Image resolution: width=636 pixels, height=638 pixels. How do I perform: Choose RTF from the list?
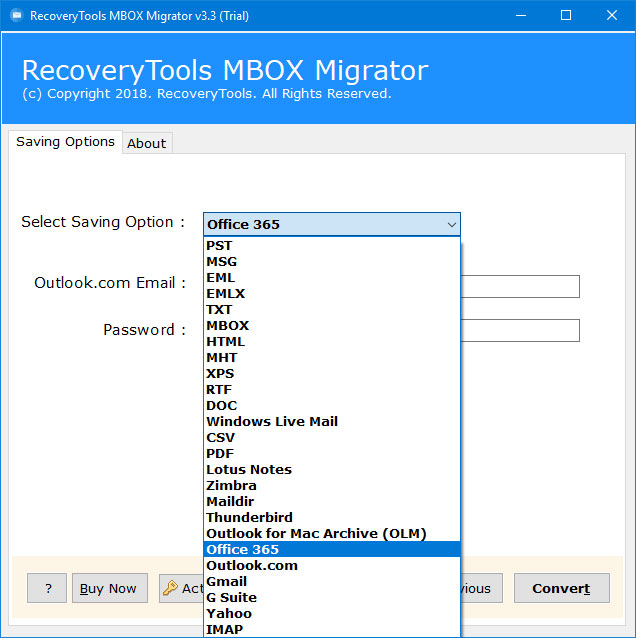[x=332, y=390]
